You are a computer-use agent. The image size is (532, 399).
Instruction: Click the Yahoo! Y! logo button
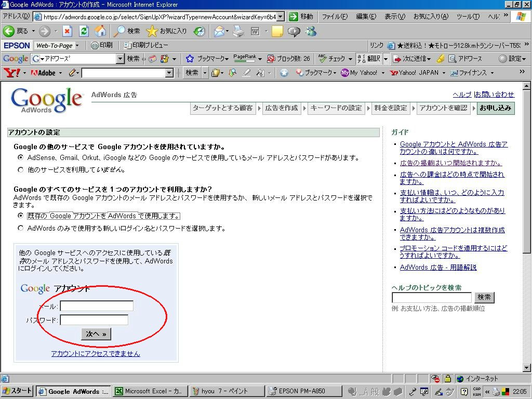(11, 73)
